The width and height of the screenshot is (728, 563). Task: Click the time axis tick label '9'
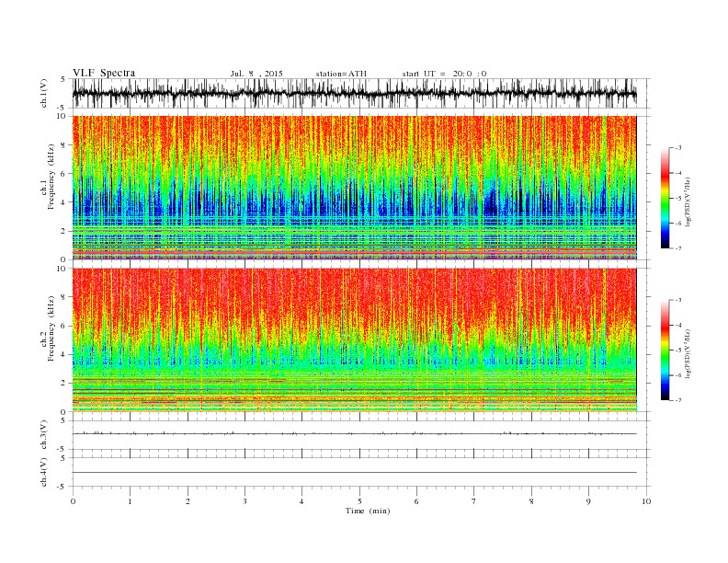tap(588, 501)
